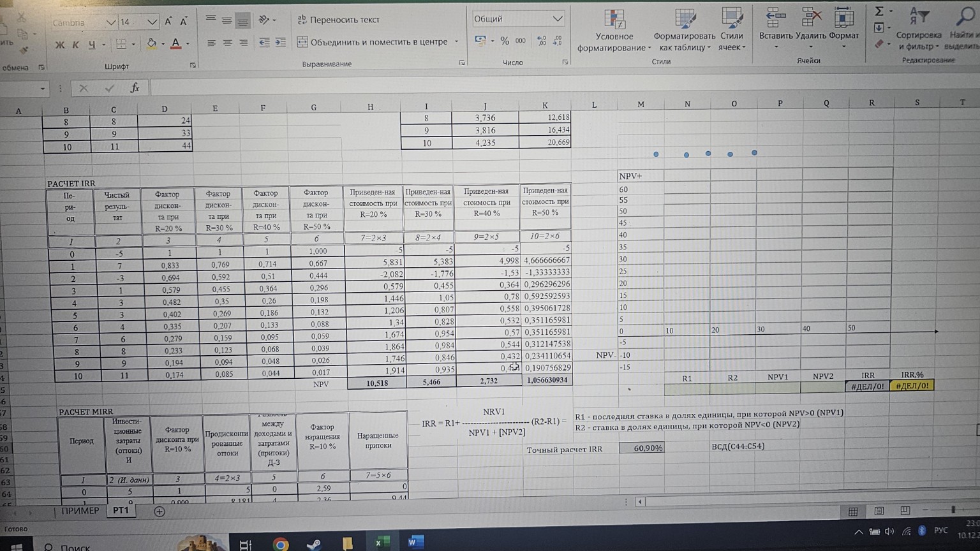Open Conditional Formatting (Условное форматирование)

[x=614, y=31]
